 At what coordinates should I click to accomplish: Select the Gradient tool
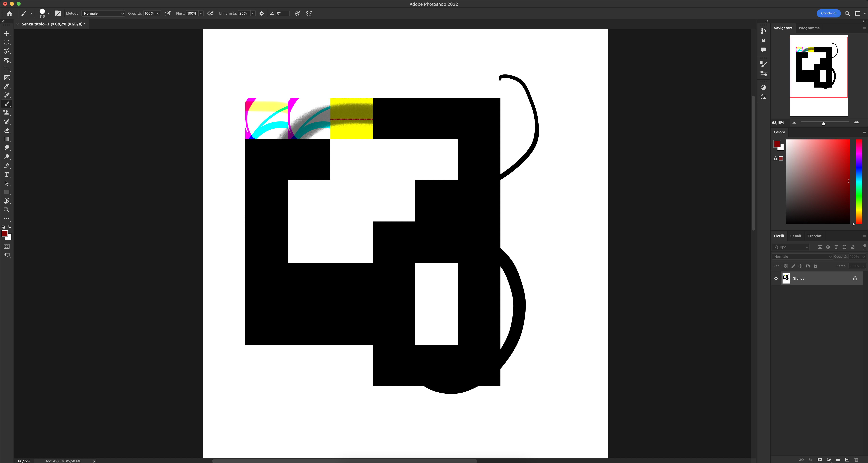(x=7, y=139)
